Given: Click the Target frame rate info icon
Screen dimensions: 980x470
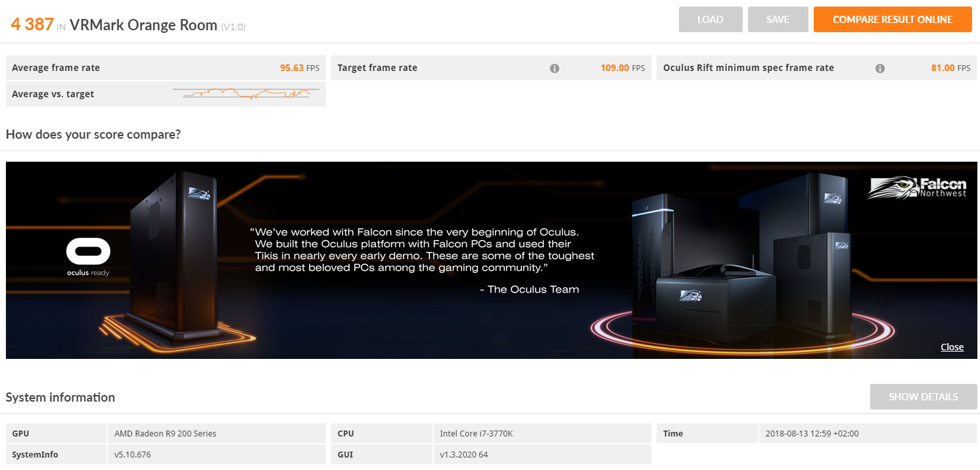Looking at the screenshot, I should 555,68.
